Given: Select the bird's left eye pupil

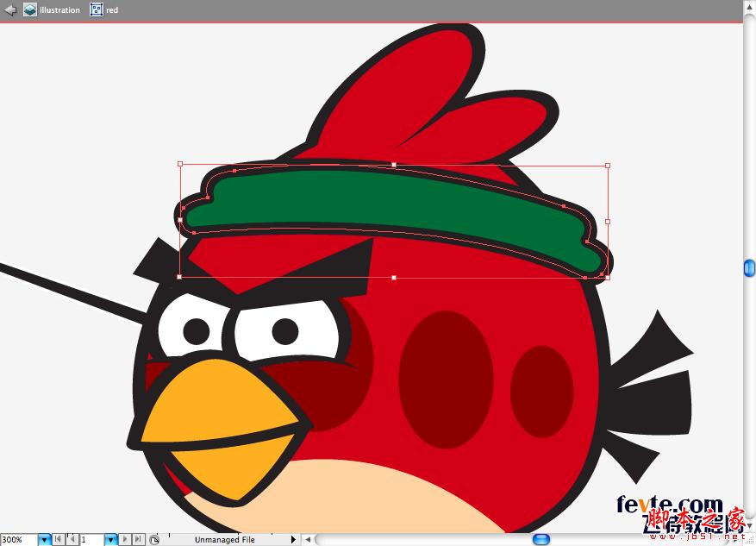Looking at the screenshot, I should (197, 331).
